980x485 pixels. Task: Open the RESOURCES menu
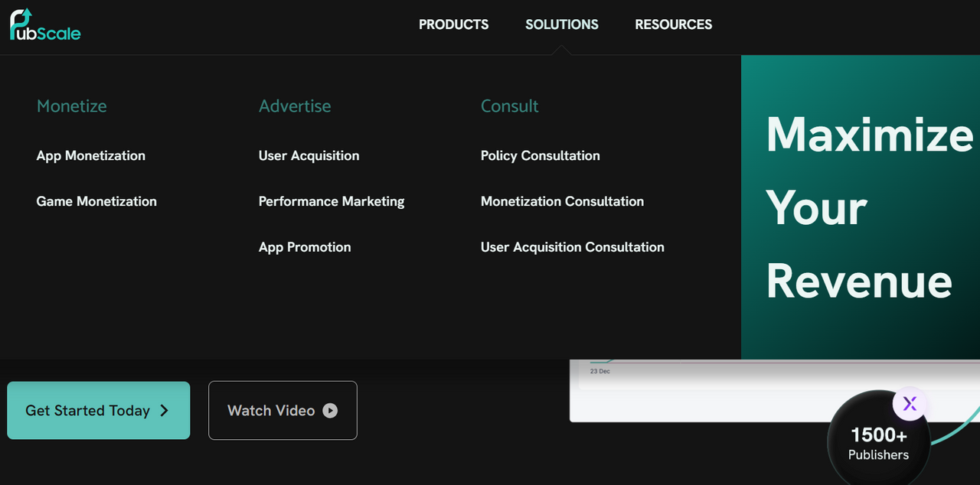[x=674, y=24]
